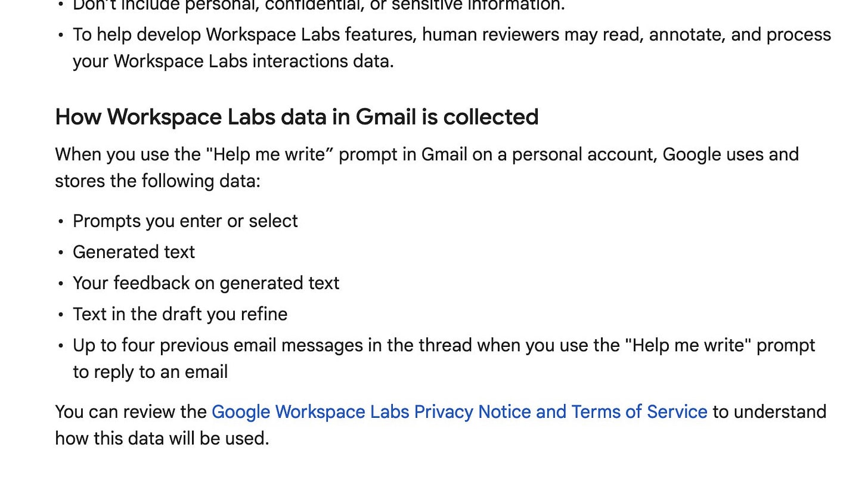Click the 'stores the following data:' line
Image resolution: width=868 pixels, height=484 pixels.
point(158,181)
